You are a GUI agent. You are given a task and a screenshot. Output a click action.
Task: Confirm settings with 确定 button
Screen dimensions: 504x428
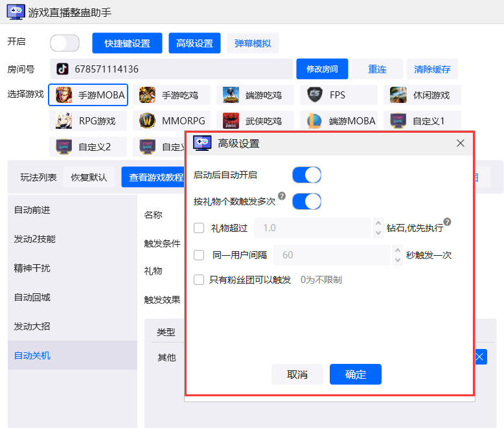[x=356, y=374]
